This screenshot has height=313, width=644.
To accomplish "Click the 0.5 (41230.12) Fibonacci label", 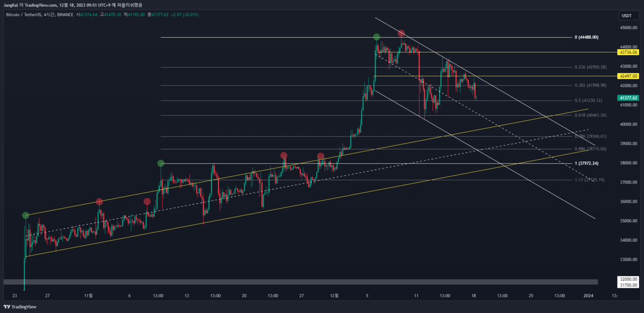I will 589,101.
